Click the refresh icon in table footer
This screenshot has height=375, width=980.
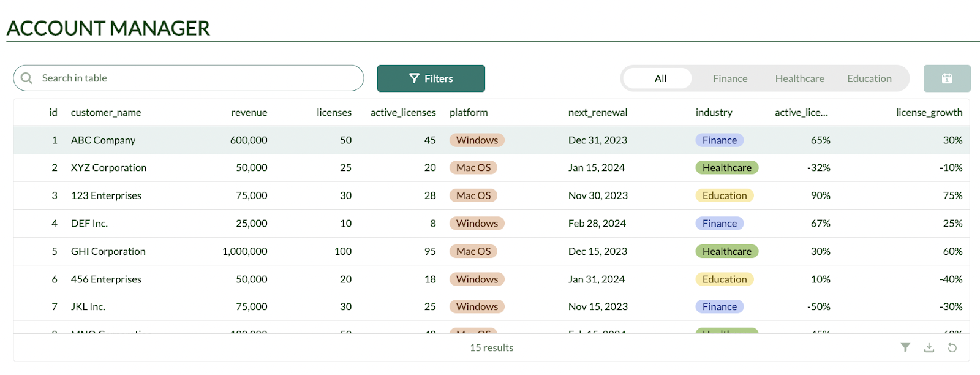952,347
